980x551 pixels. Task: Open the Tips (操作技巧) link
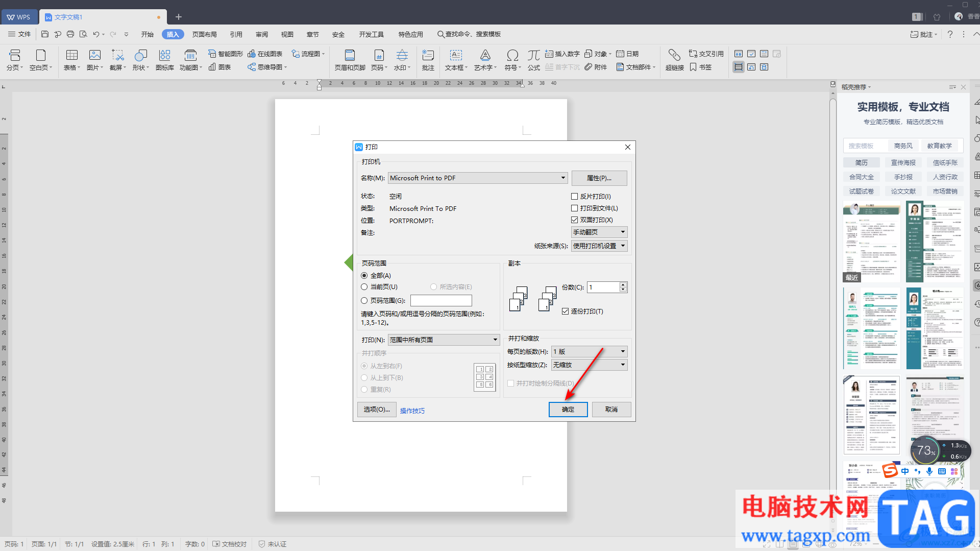(412, 411)
